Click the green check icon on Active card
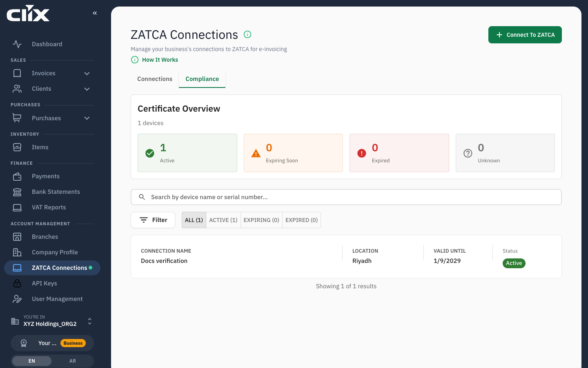588x368 pixels. click(150, 153)
